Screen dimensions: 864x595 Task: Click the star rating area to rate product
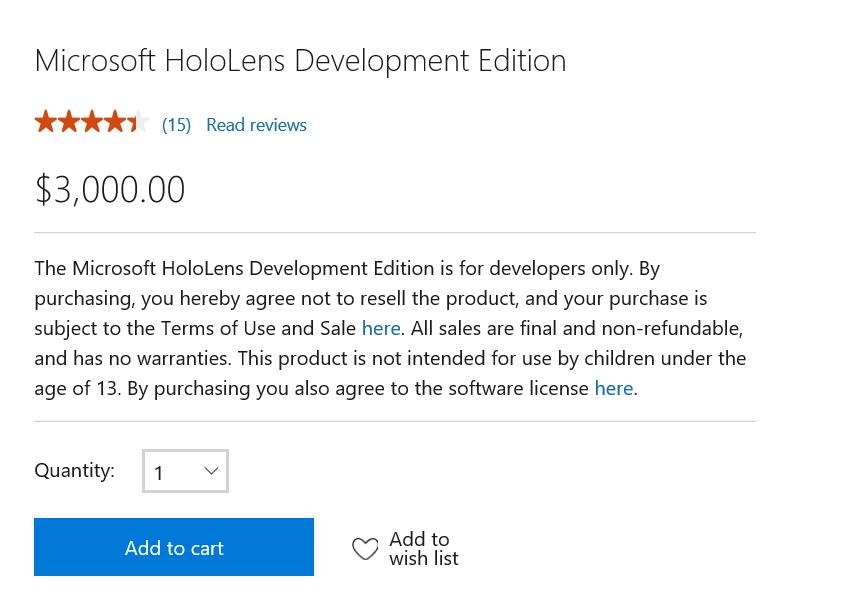pyautogui.click(x=92, y=120)
